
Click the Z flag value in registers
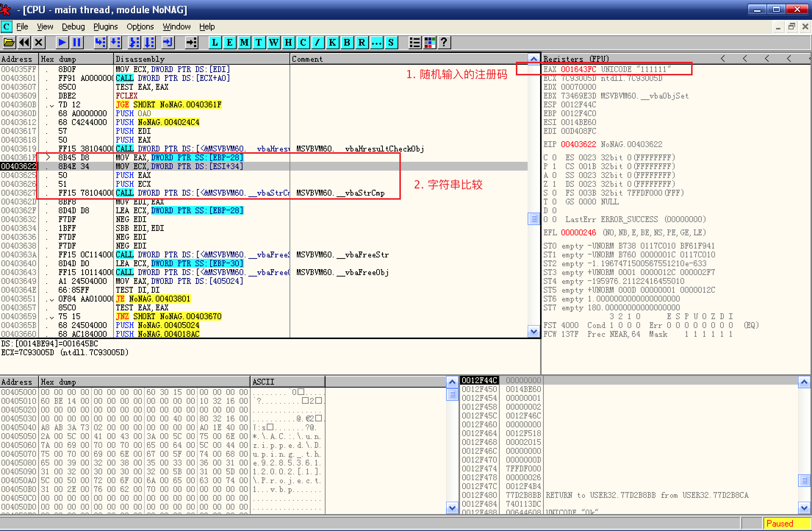click(554, 184)
